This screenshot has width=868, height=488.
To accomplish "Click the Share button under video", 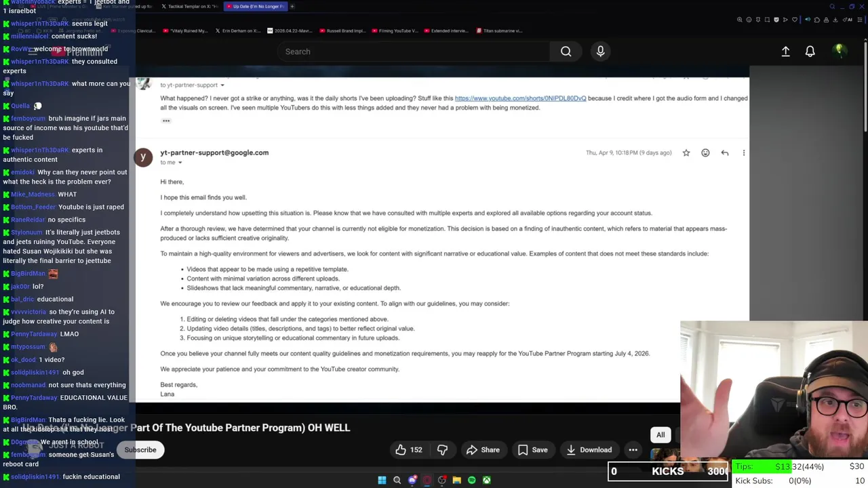I will 483,449.
